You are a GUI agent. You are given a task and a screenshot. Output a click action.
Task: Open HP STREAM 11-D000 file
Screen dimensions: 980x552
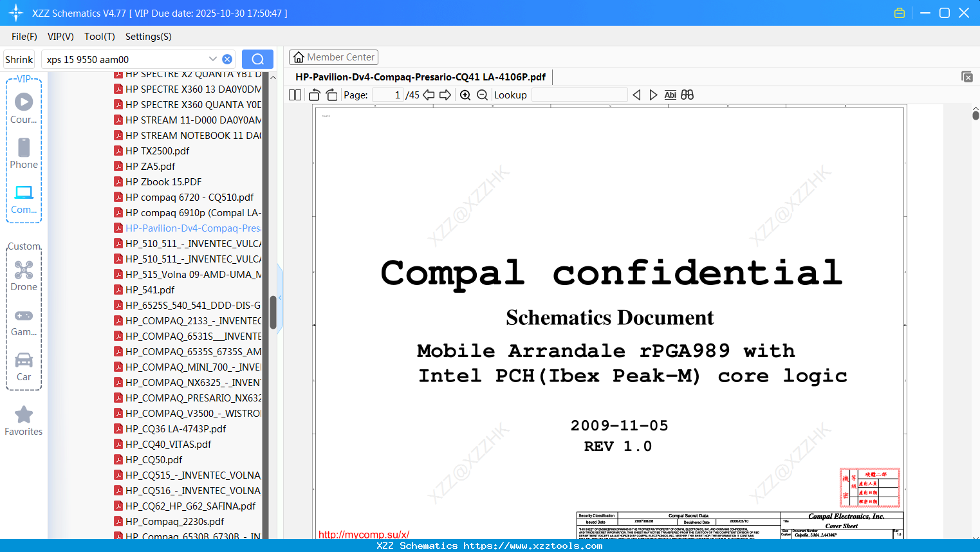187,120
